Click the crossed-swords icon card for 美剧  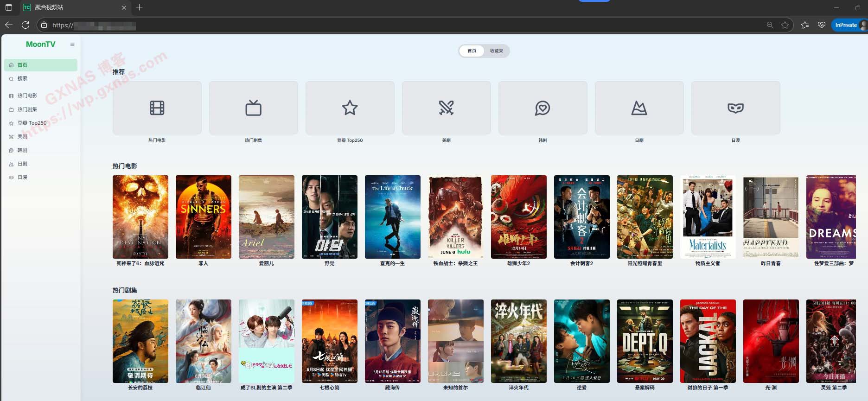pos(447,108)
